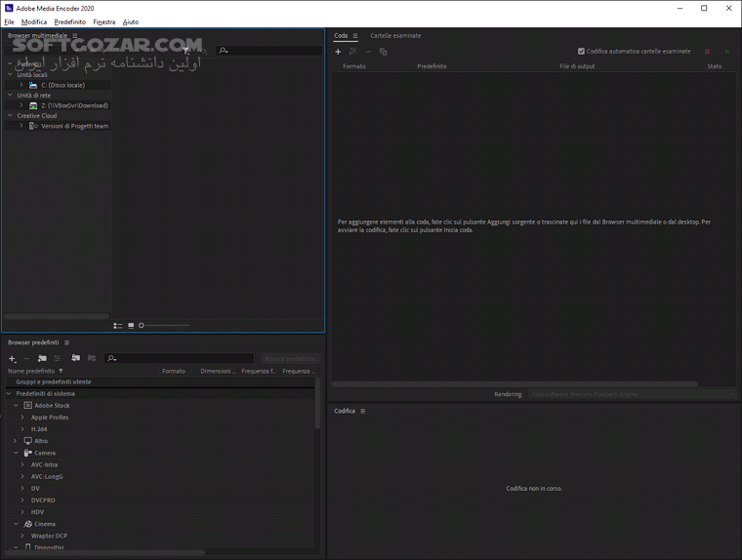Viewport: 742px width, 560px height.
Task: Click import presets folder icon
Action: (x=76, y=358)
